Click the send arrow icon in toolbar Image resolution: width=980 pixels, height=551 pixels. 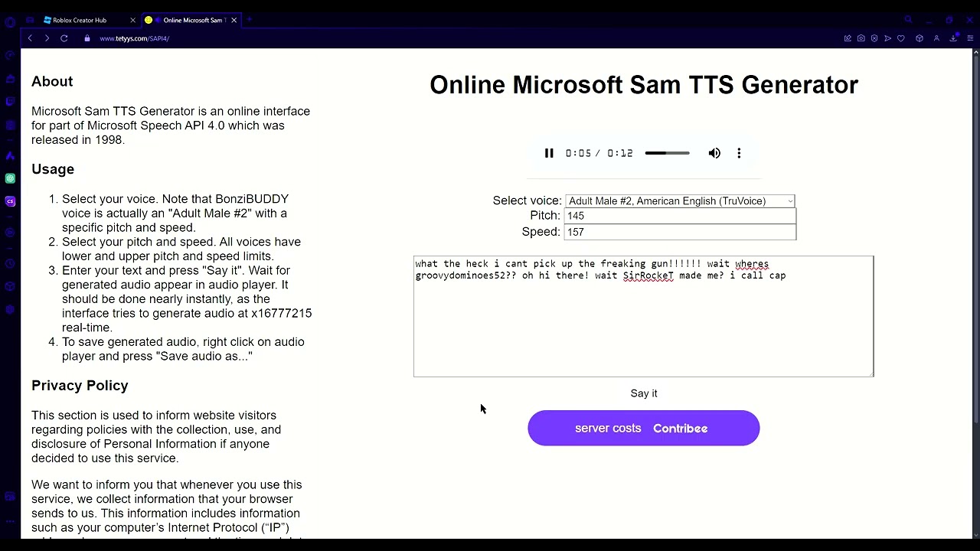887,38
